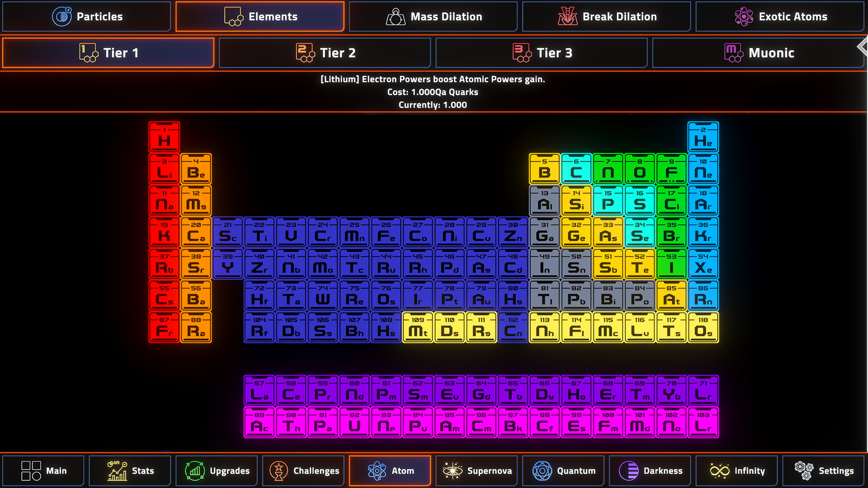Select the Helium element tile
This screenshot has width=868, height=488.
[703, 137]
